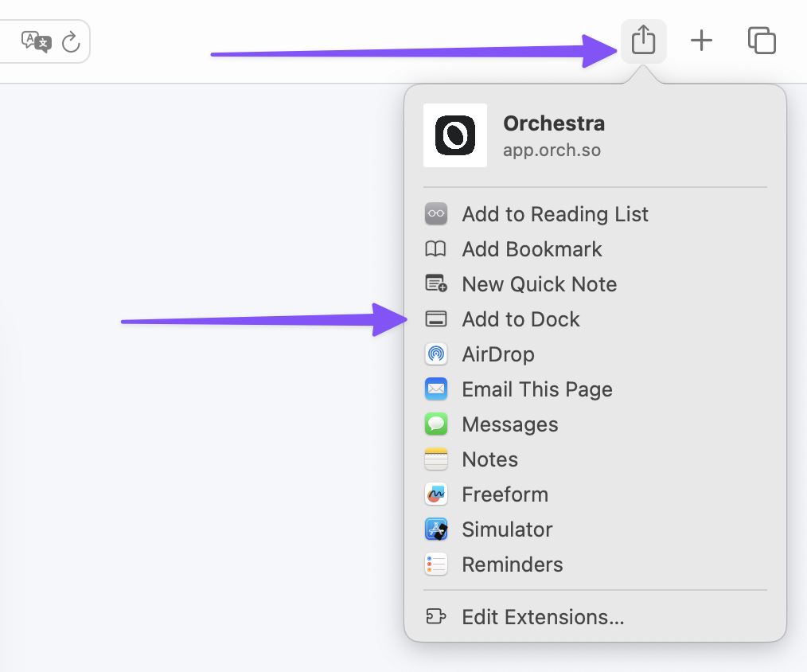Select Add to Reading List
The image size is (807, 672).
(x=555, y=214)
